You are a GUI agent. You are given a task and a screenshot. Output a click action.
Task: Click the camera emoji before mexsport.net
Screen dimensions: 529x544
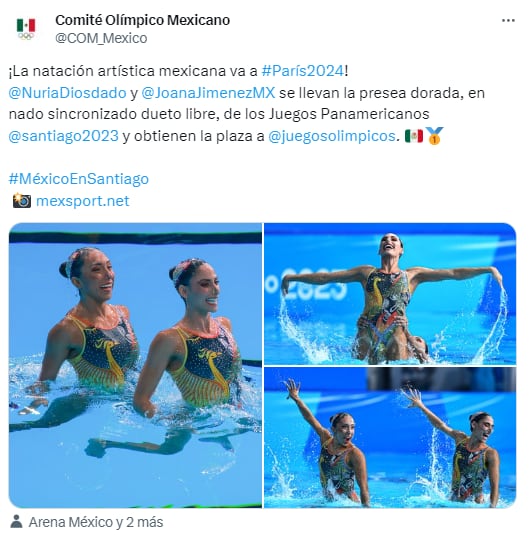tap(22, 201)
